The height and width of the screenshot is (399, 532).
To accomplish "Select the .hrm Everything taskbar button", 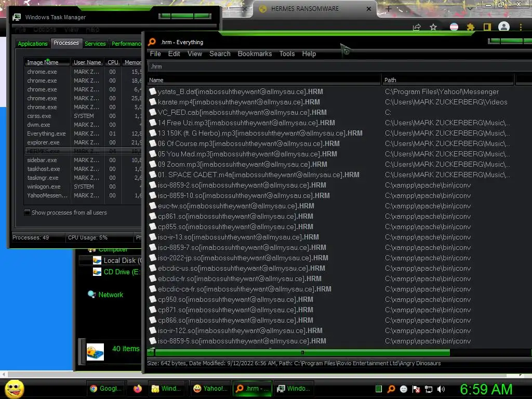I will click(x=252, y=389).
